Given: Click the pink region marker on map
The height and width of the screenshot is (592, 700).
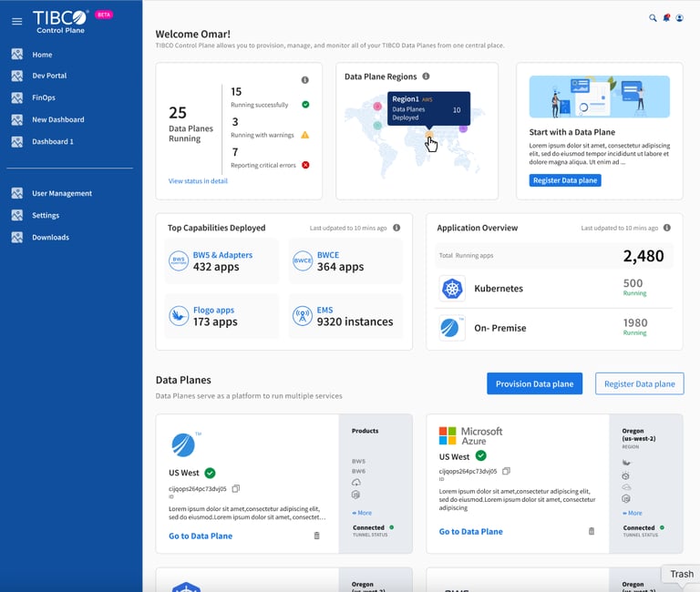Looking at the screenshot, I should click(377, 107).
